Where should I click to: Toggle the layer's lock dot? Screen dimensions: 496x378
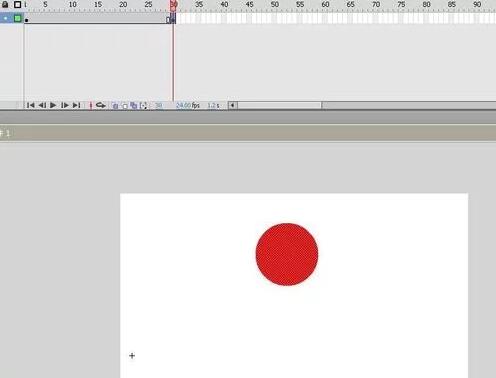(x=6, y=18)
